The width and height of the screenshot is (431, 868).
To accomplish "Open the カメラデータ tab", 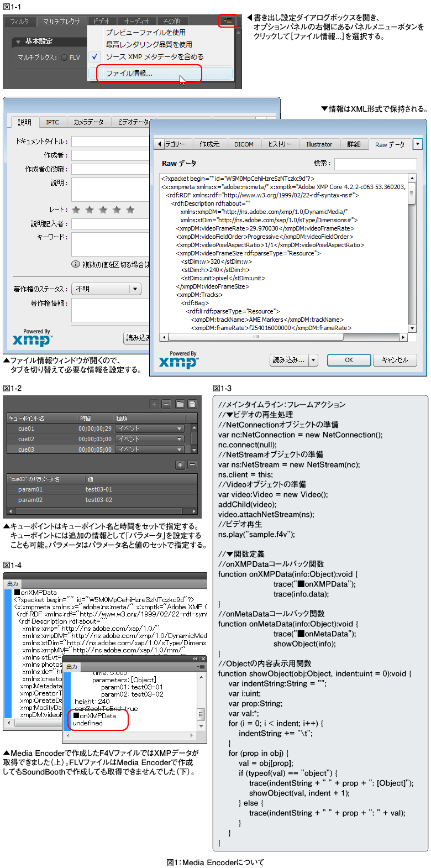I will 88,122.
